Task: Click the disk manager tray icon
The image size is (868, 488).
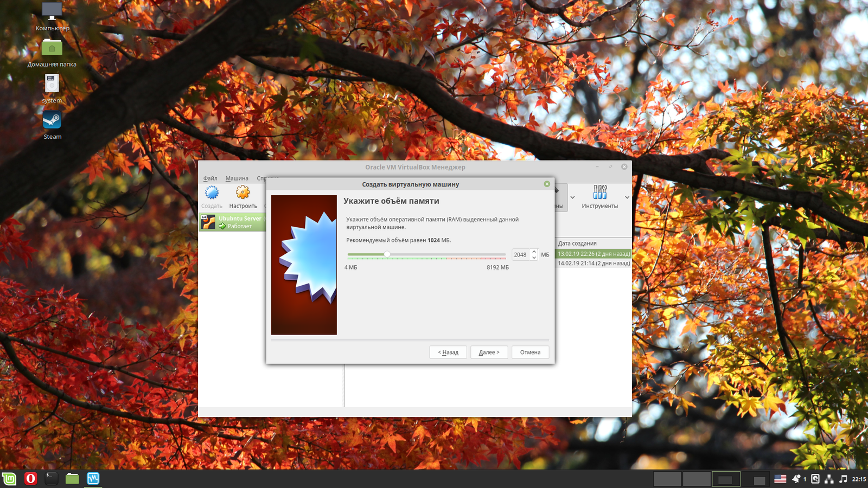Action: pyautogui.click(x=815, y=479)
